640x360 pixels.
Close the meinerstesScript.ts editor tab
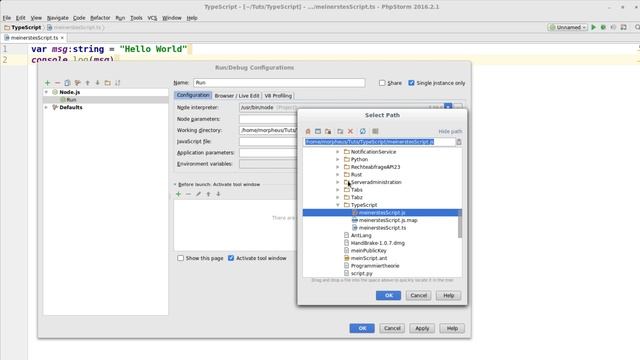pyautogui.click(x=62, y=38)
